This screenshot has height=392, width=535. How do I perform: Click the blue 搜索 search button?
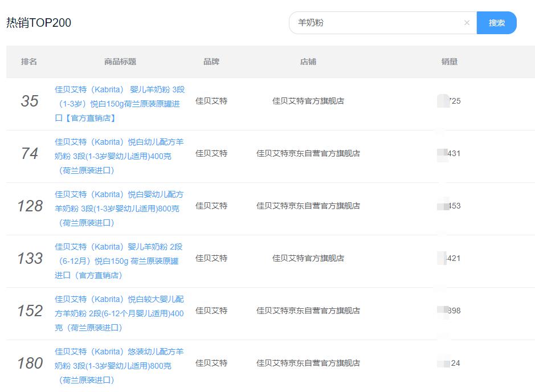point(496,23)
